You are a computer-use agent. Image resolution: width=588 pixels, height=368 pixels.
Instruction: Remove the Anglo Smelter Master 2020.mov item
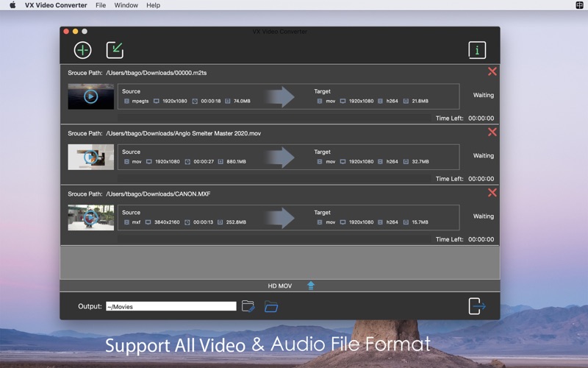pyautogui.click(x=492, y=132)
